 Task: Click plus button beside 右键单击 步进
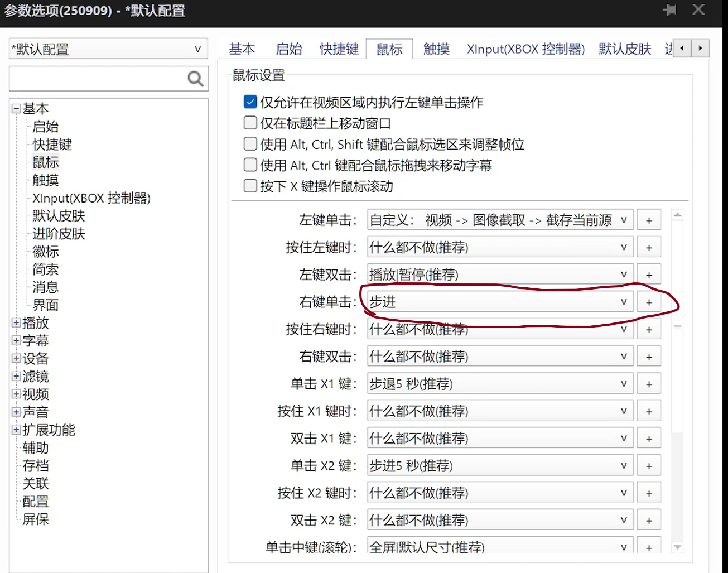pyautogui.click(x=649, y=302)
